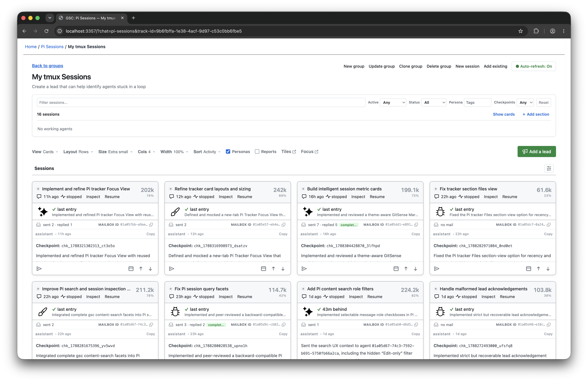Viewport: 588px width, 382px height.
Task: Click Delete group menu item
Action: pyautogui.click(x=439, y=66)
